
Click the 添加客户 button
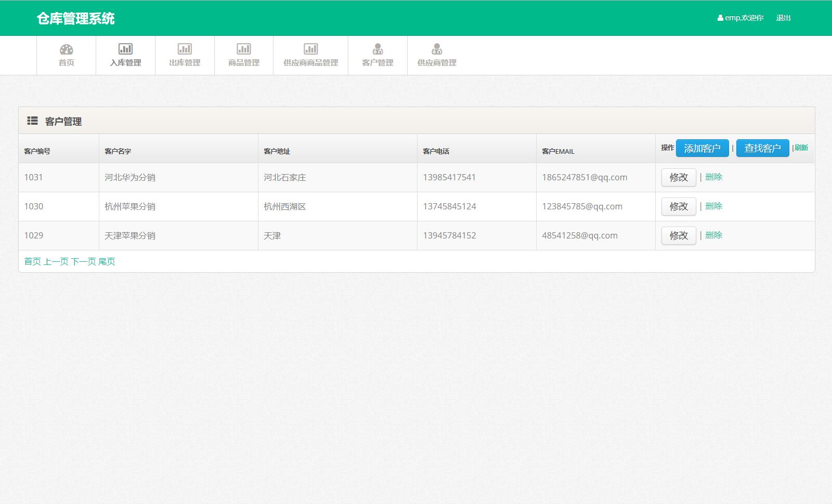[702, 148]
